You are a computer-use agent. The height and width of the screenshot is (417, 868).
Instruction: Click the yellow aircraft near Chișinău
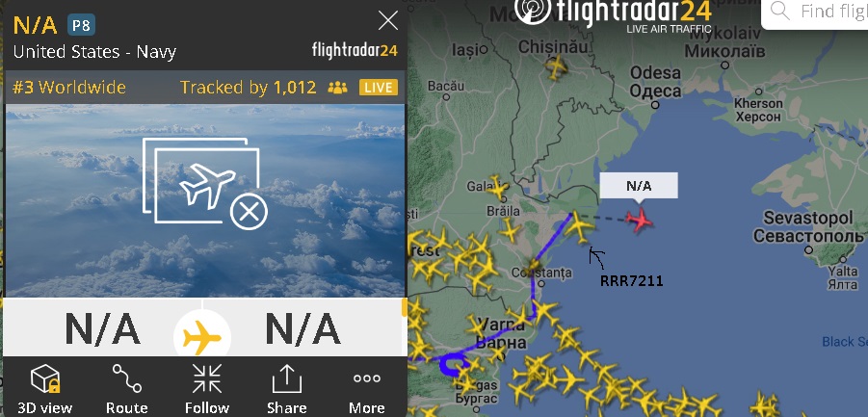(x=556, y=67)
